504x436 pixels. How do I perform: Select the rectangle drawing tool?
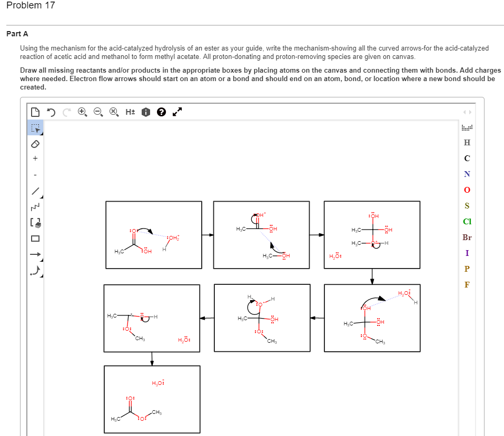point(35,239)
